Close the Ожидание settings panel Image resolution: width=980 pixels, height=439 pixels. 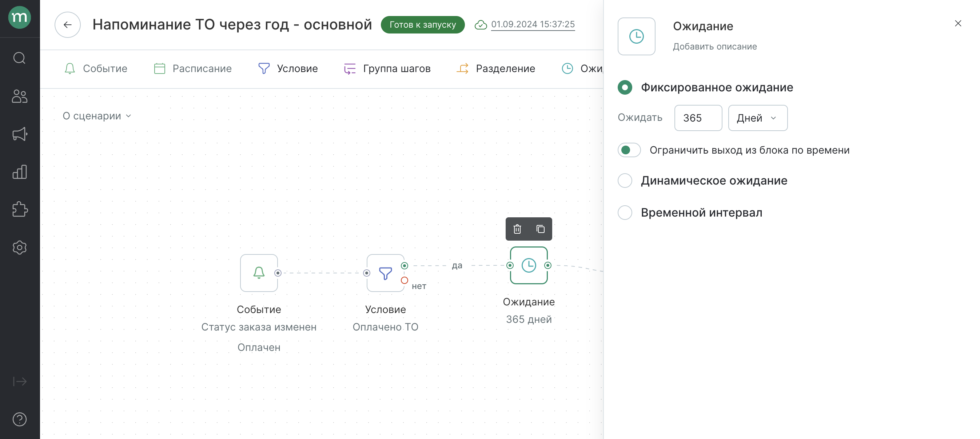[958, 24]
